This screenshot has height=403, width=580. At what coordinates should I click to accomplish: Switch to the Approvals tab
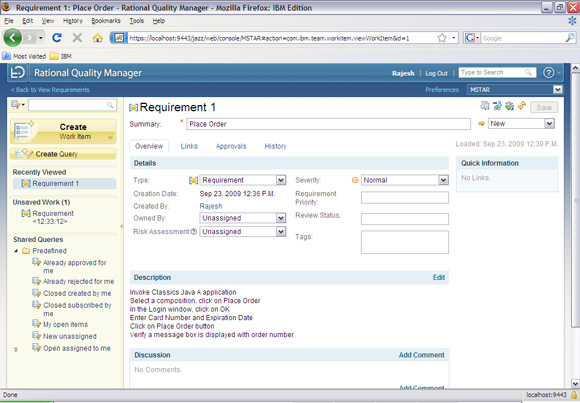231,146
